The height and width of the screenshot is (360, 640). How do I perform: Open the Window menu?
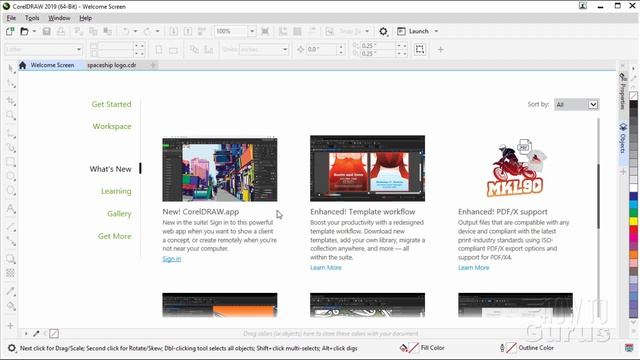tap(59, 18)
